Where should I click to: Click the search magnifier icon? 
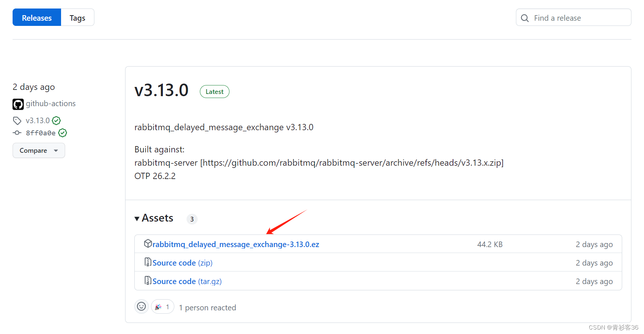pos(525,18)
